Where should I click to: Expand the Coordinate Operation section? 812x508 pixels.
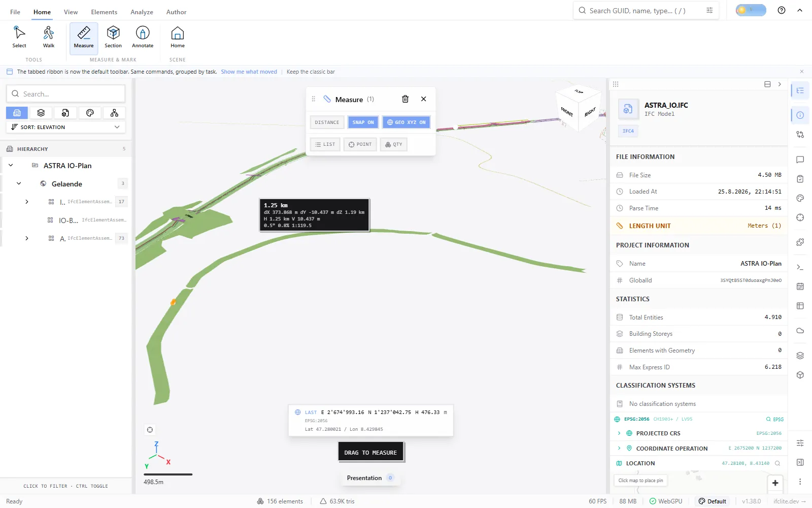pos(619,449)
